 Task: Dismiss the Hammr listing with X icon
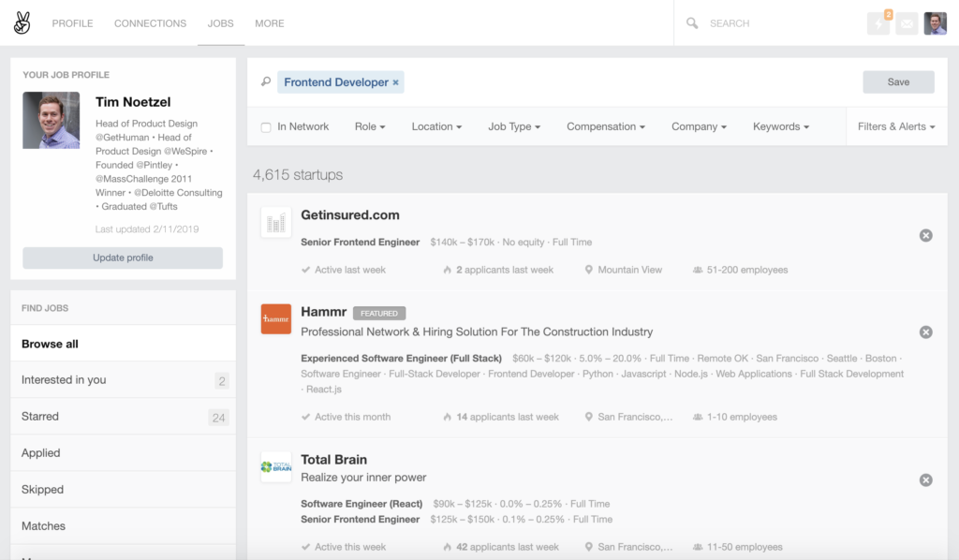(x=926, y=332)
